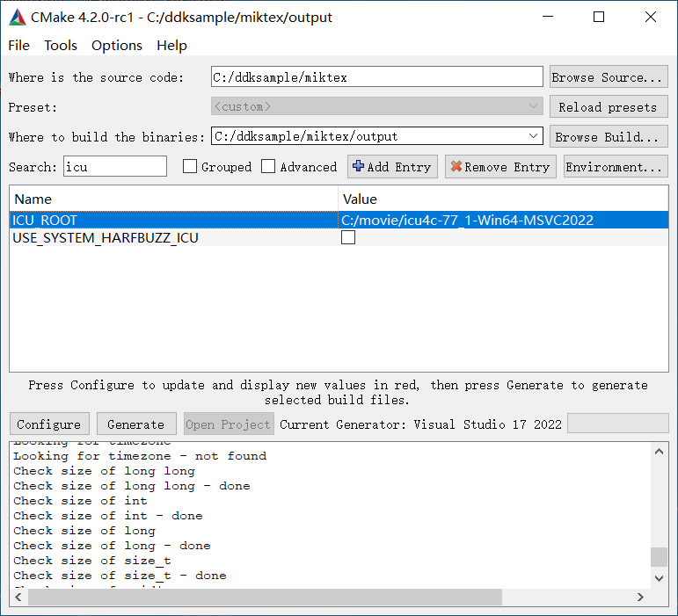This screenshot has width=678, height=616.
Task: Check the USE_SYSTEM_HARFBUZZ_ICU option
Action: (348, 237)
